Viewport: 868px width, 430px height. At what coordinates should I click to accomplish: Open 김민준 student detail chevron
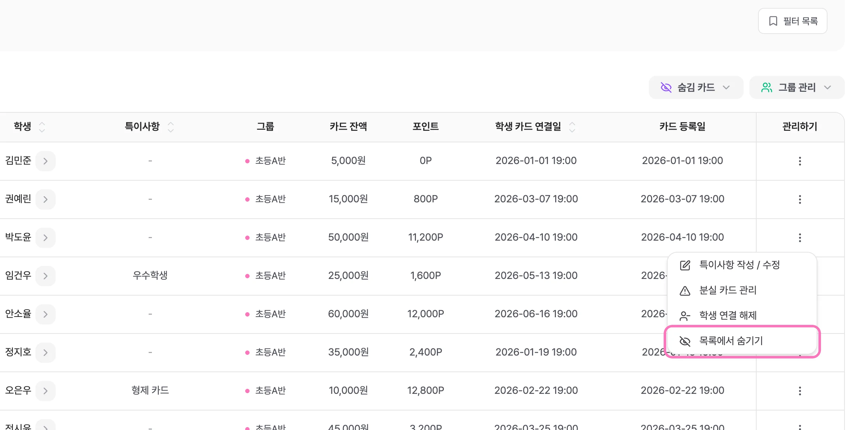(x=46, y=161)
